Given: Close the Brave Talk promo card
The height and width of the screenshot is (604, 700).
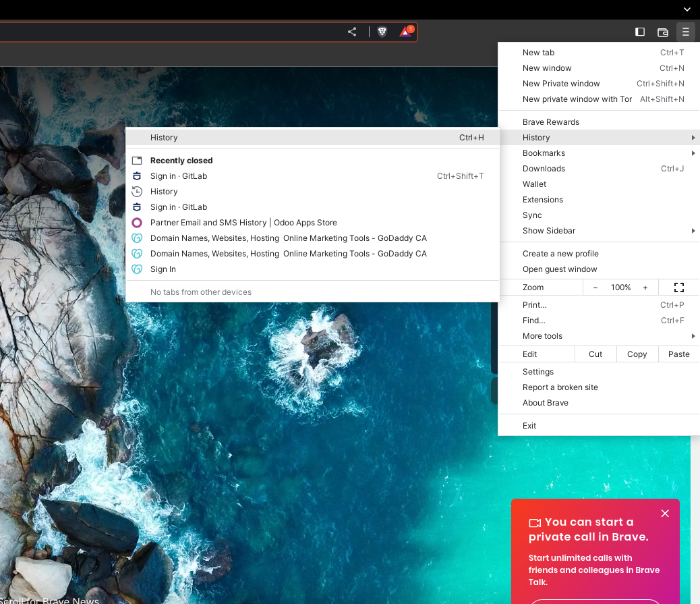Looking at the screenshot, I should click(x=665, y=514).
